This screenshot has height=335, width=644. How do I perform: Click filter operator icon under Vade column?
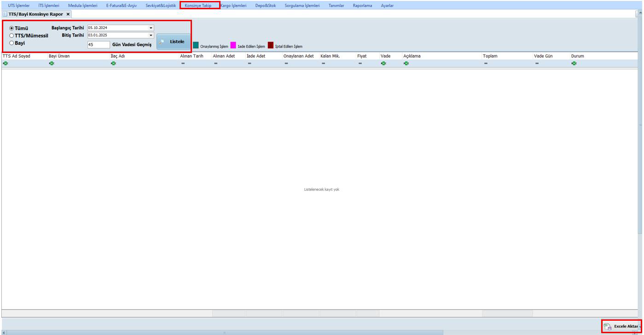[383, 64]
